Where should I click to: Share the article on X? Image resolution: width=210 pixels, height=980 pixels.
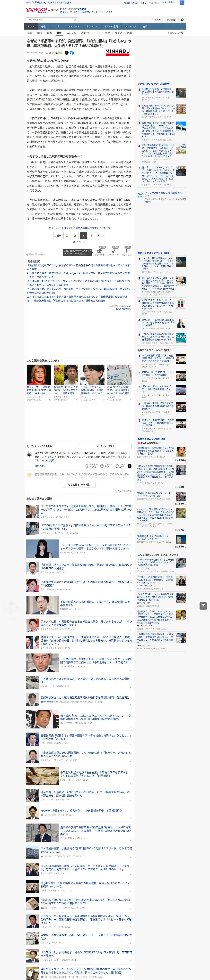click(67, 53)
